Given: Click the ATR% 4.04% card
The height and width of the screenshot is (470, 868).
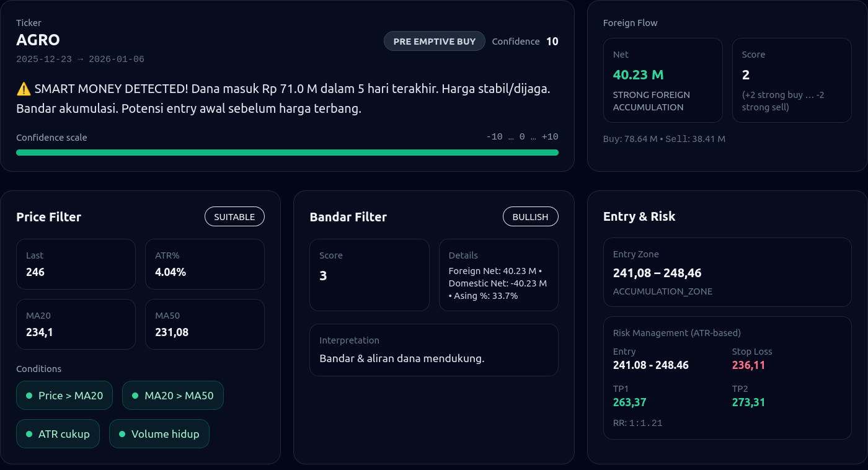Looking at the screenshot, I should tap(205, 264).
